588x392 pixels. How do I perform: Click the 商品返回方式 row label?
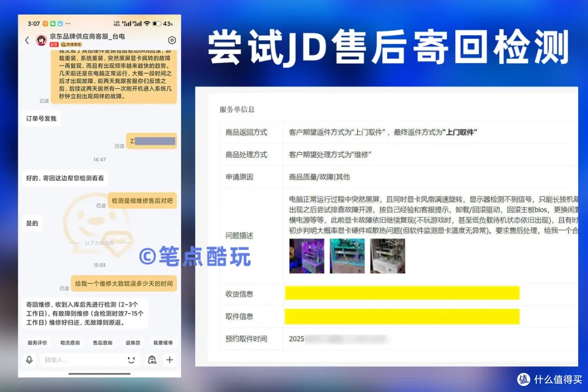pos(247,132)
